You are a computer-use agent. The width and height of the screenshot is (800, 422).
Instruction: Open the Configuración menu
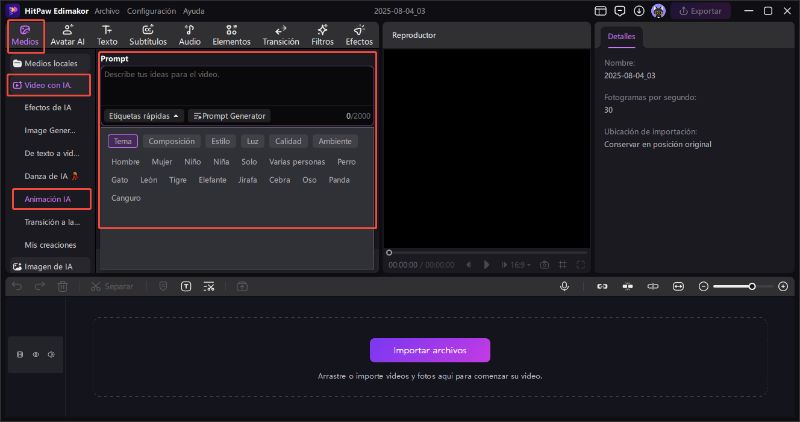point(151,11)
